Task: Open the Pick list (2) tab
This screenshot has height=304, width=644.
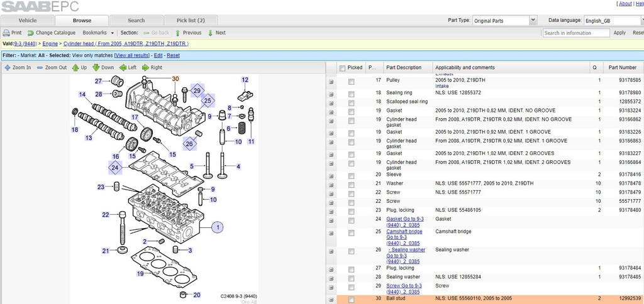Action: (x=191, y=21)
